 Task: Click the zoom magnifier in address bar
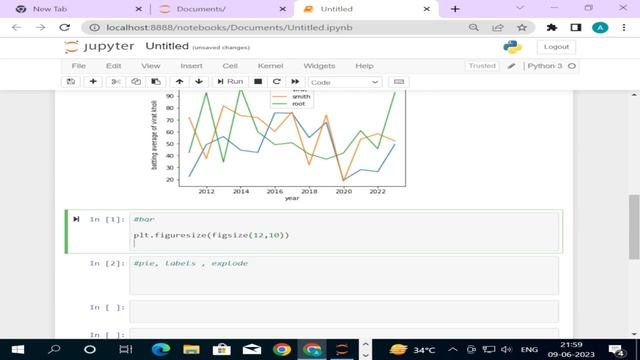point(473,27)
